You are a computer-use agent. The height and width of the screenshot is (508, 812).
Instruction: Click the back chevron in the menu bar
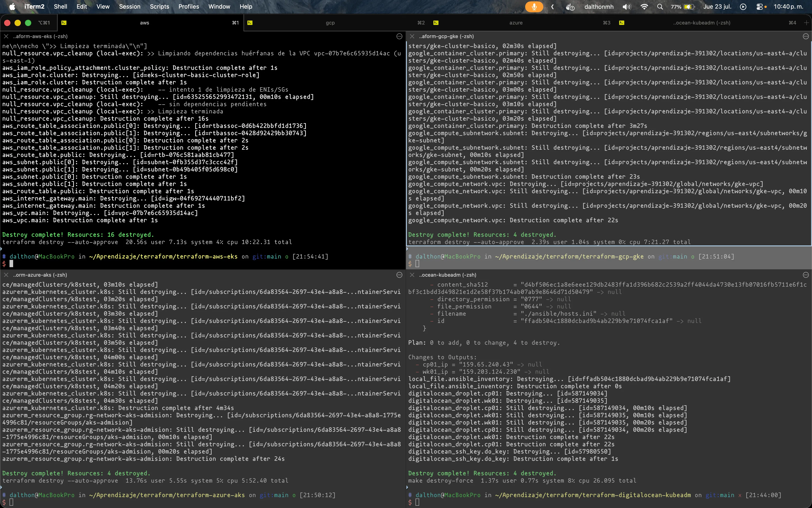(553, 7)
